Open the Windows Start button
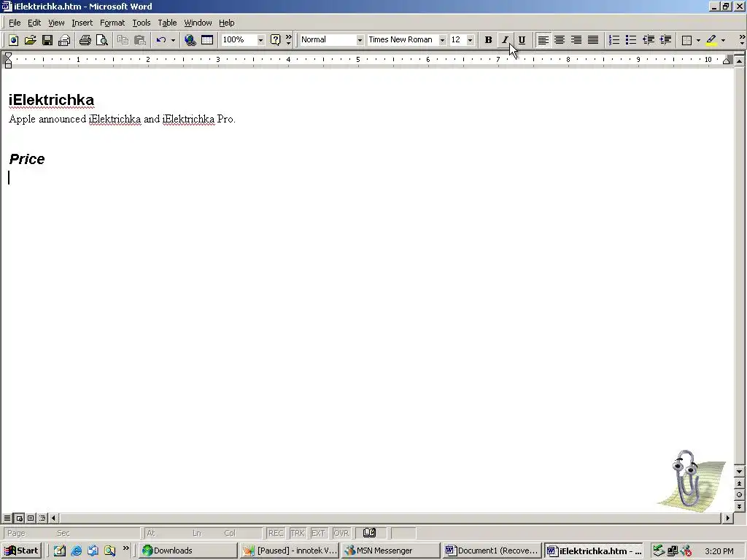Viewport: 747px width, 560px height. 22,551
